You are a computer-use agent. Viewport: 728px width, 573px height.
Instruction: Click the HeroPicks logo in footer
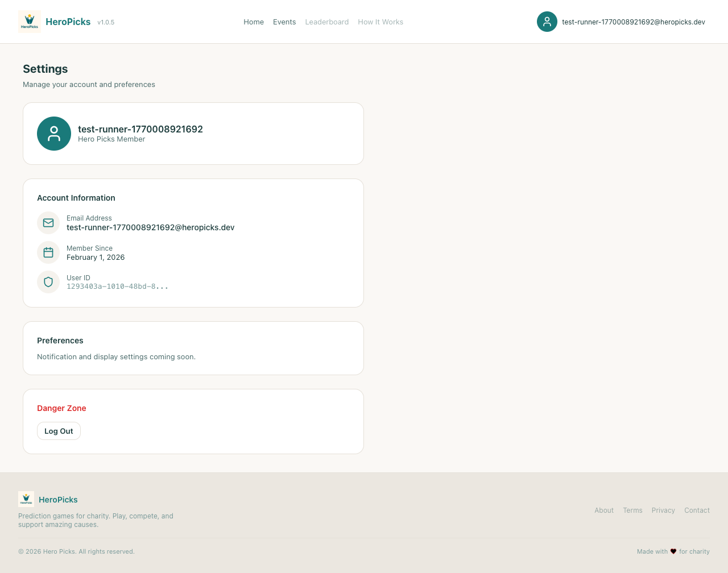click(26, 499)
